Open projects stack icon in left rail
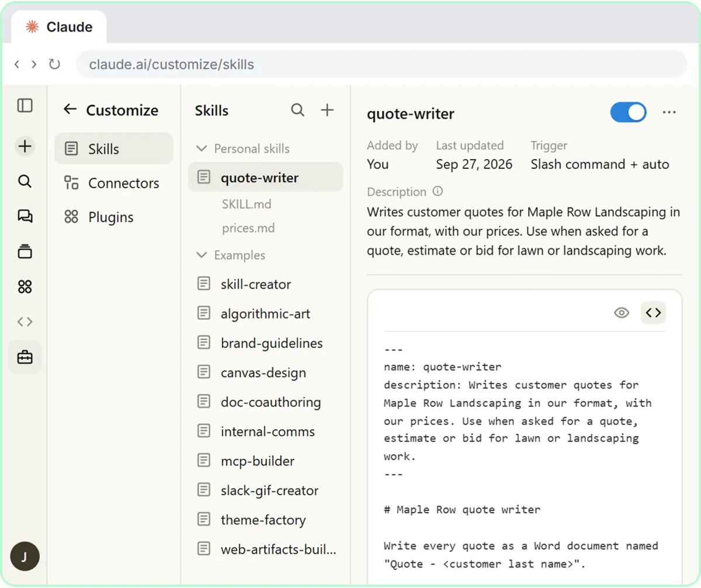 point(25,251)
